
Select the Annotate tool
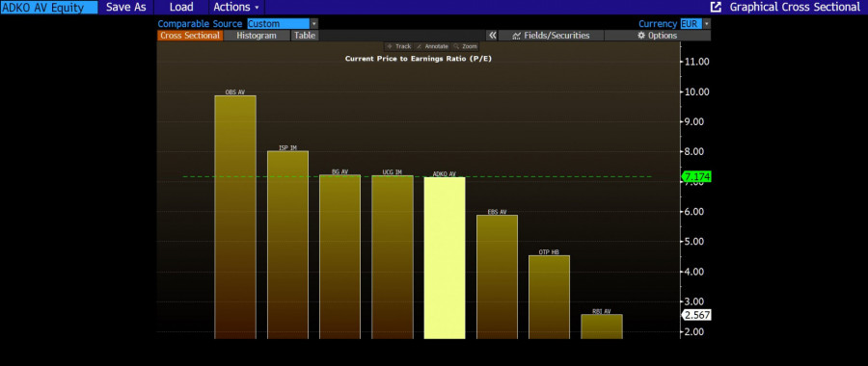point(432,46)
